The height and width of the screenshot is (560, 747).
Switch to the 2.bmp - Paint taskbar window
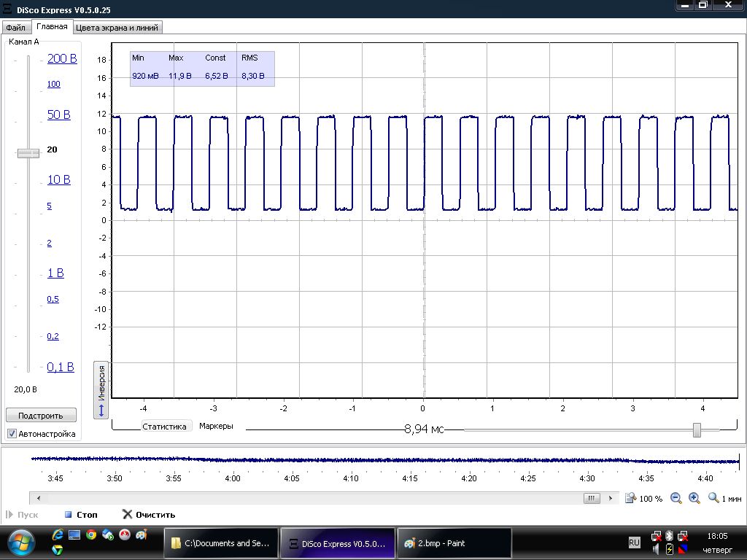tap(454, 542)
